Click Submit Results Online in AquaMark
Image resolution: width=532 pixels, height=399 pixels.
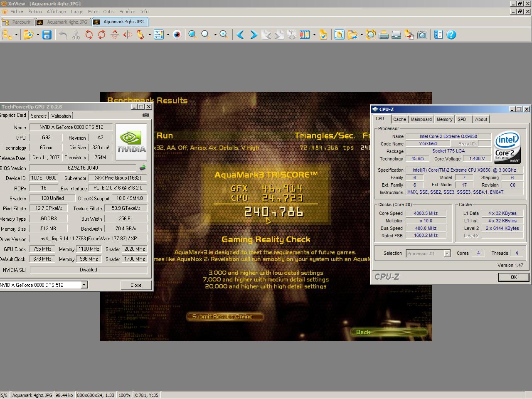(225, 317)
